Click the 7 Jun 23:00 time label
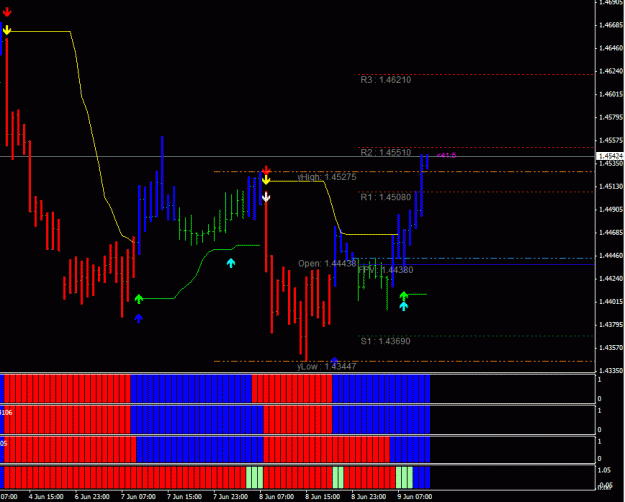Viewport: 625px width, 502px height. (230, 497)
